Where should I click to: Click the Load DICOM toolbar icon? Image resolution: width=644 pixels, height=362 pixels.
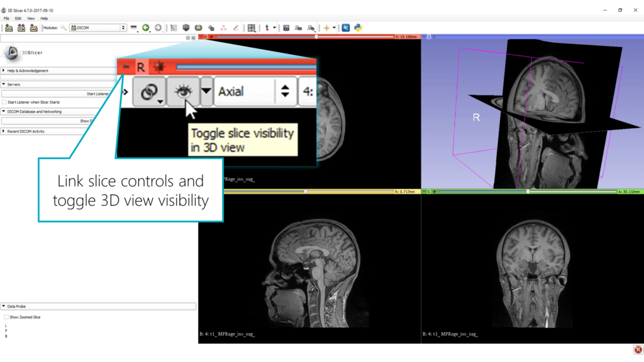(x=21, y=28)
